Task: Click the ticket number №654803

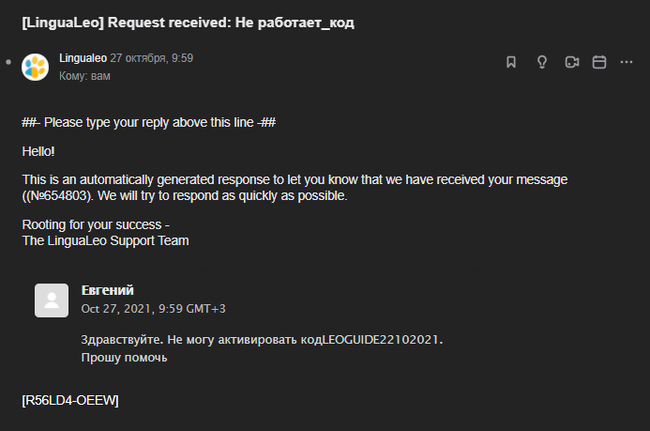Action: (58, 196)
